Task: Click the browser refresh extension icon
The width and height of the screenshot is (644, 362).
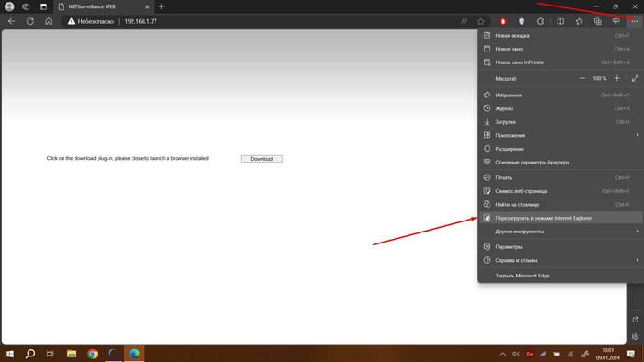Action: 541,21
